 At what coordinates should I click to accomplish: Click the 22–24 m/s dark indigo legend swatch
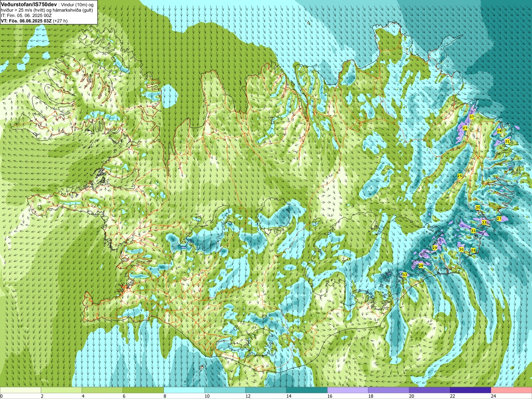click(470, 390)
